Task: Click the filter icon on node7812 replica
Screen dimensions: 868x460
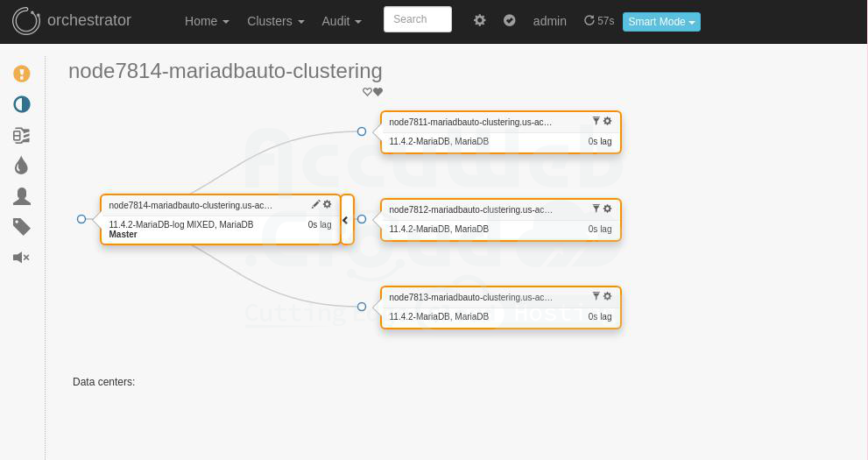Action: click(596, 209)
